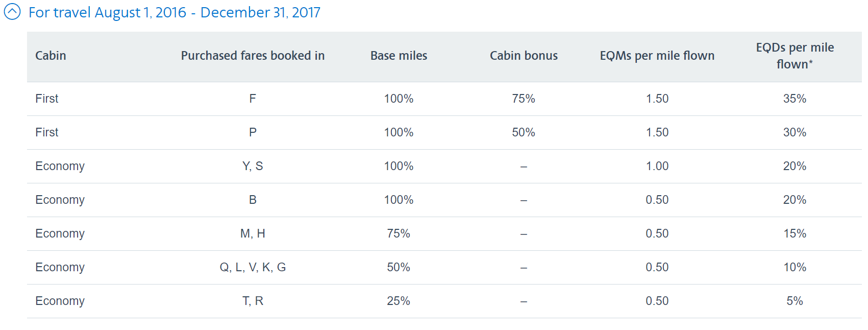Click 'EQMs per mile flown' header
The image size is (868, 330).
657,56
